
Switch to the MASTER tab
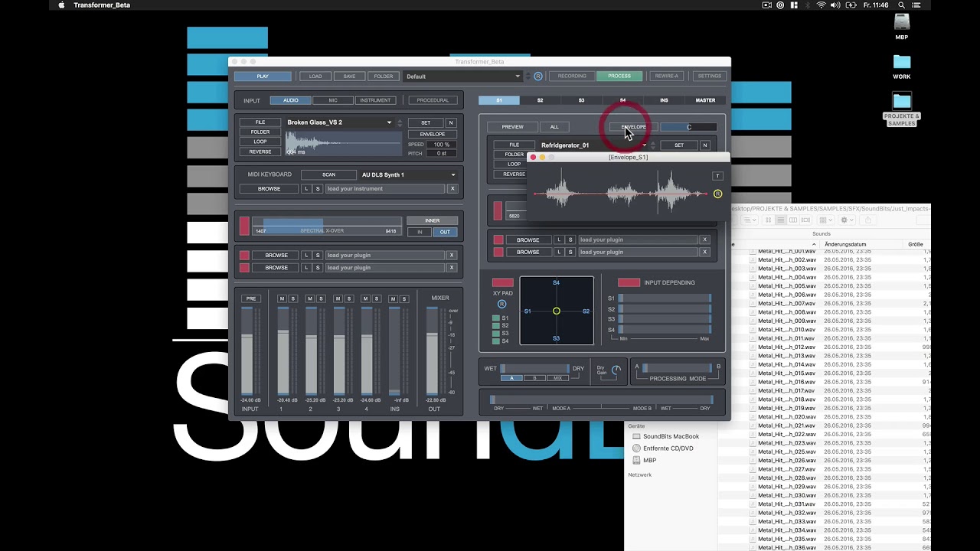pyautogui.click(x=705, y=100)
